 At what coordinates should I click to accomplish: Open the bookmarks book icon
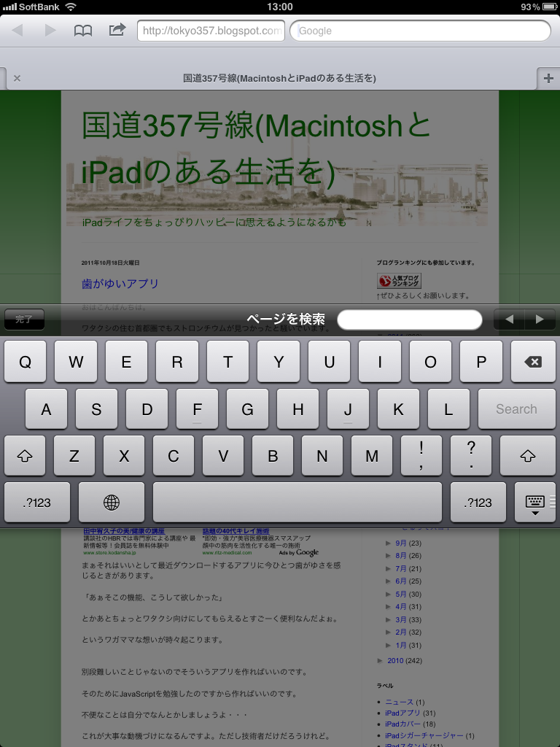[x=83, y=31]
